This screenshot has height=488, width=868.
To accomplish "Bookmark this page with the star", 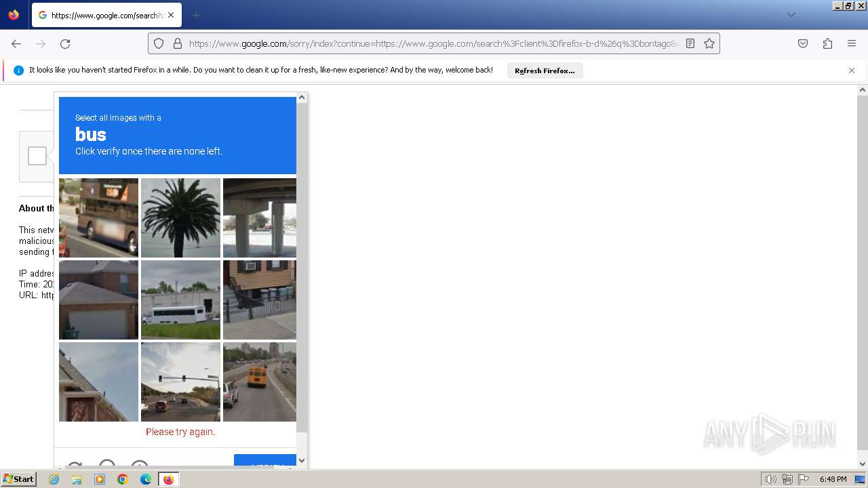I will point(709,43).
